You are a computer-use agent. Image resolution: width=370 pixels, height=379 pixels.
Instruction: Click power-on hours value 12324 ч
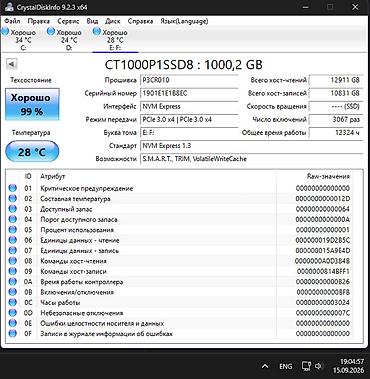pos(336,133)
